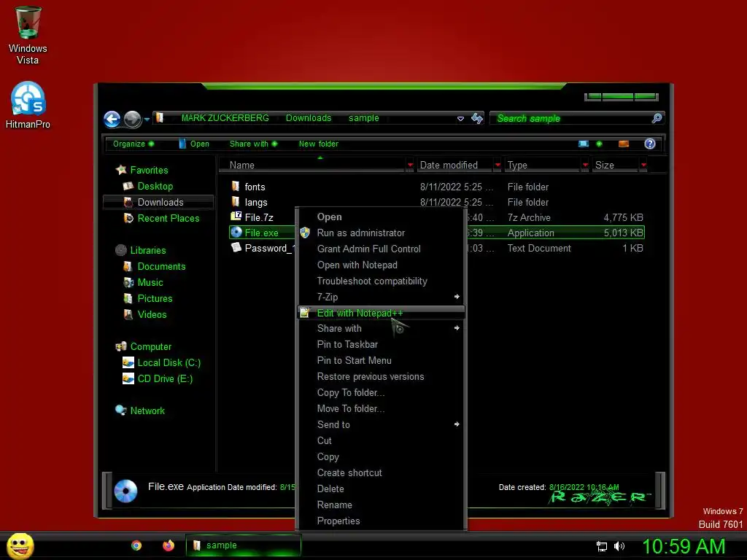Choose Run as administrator
The image size is (747, 560).
381,233
